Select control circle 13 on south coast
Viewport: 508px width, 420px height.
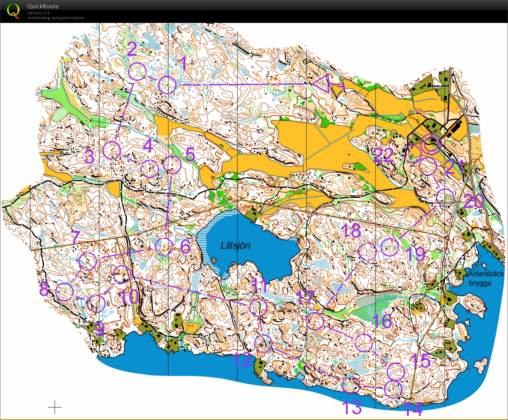pyautogui.click(x=351, y=385)
